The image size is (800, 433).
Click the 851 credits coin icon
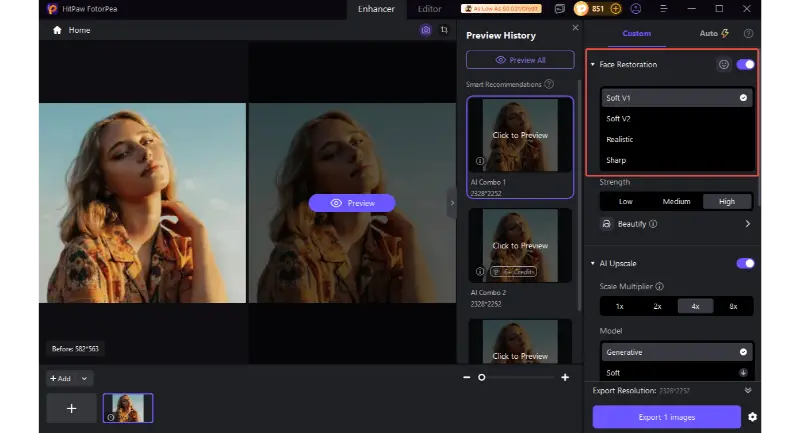(581, 9)
